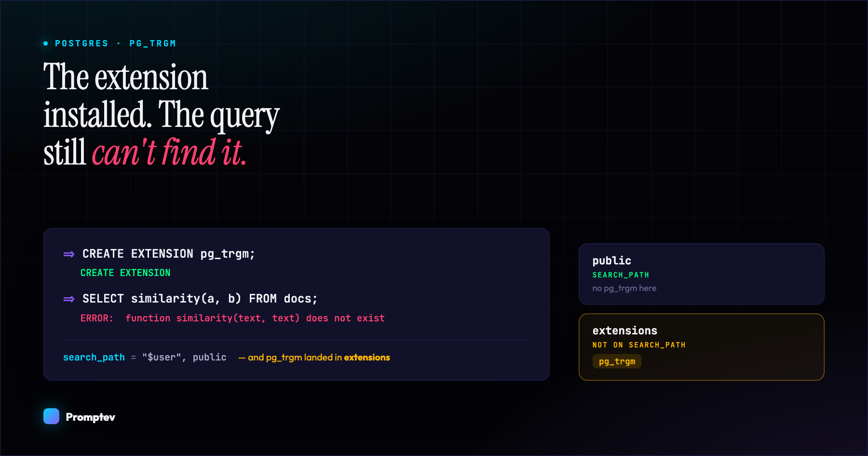The height and width of the screenshot is (456, 868).
Task: Click the NOT ON SEARCH_PATH amber label
Action: click(639, 345)
